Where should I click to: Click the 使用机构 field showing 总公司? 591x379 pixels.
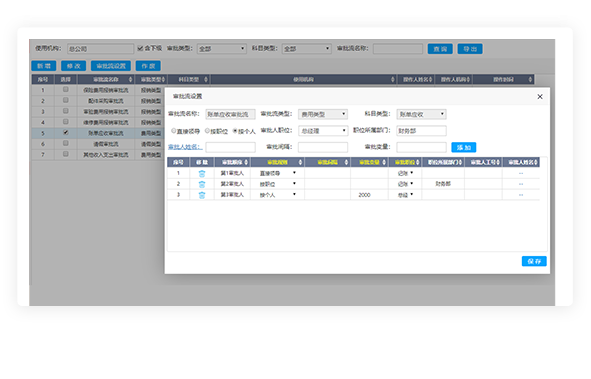pos(101,49)
